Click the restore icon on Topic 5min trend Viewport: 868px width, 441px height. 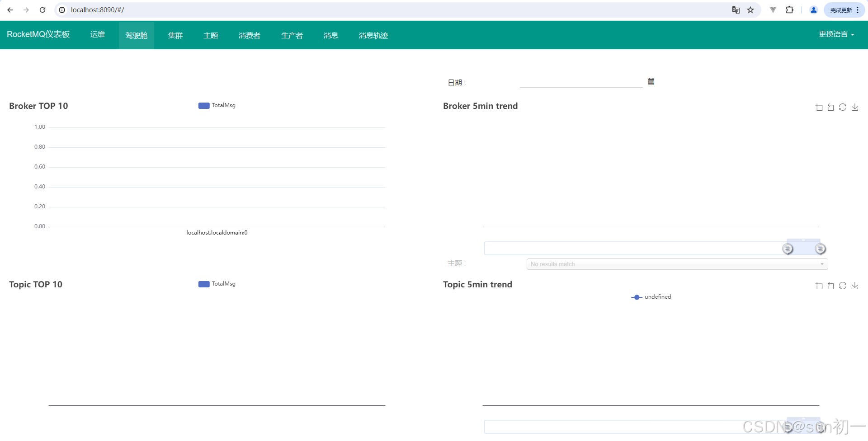[830, 286]
